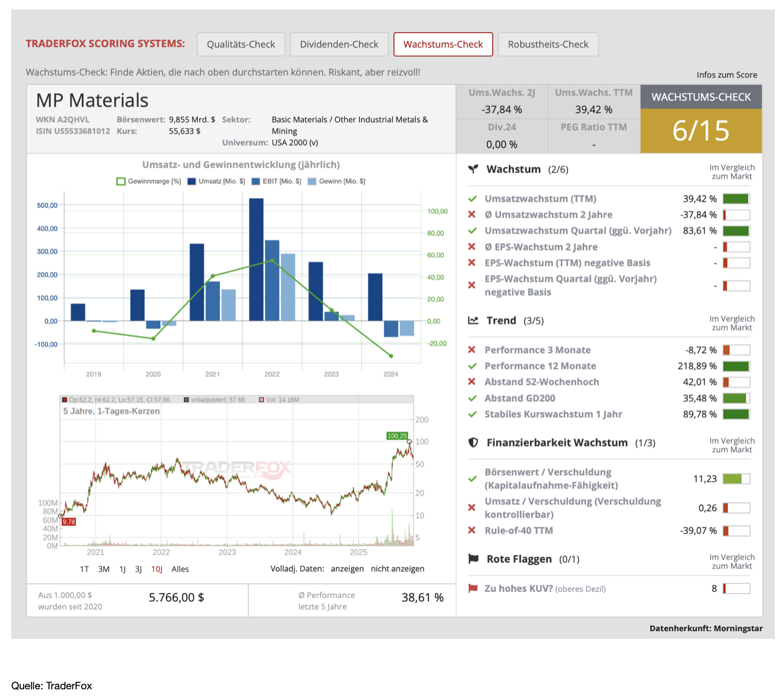Show adjusted data with 'anzeigen'
Viewport: 782px width, 700px height.
(347, 569)
